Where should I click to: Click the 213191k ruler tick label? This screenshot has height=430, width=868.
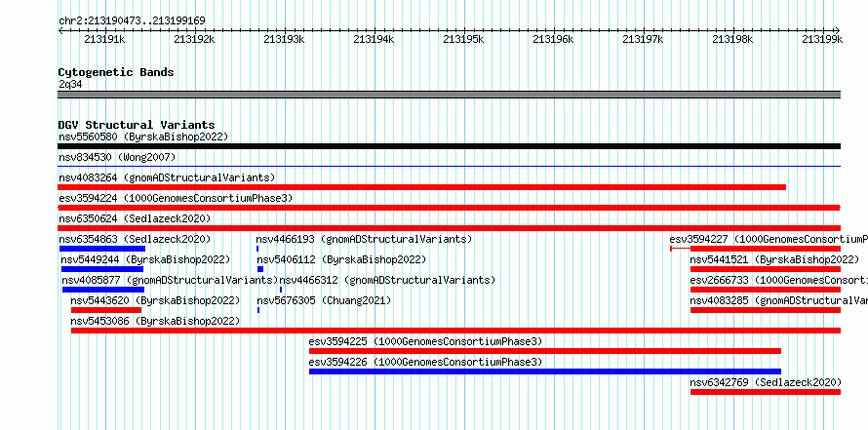click(x=104, y=39)
